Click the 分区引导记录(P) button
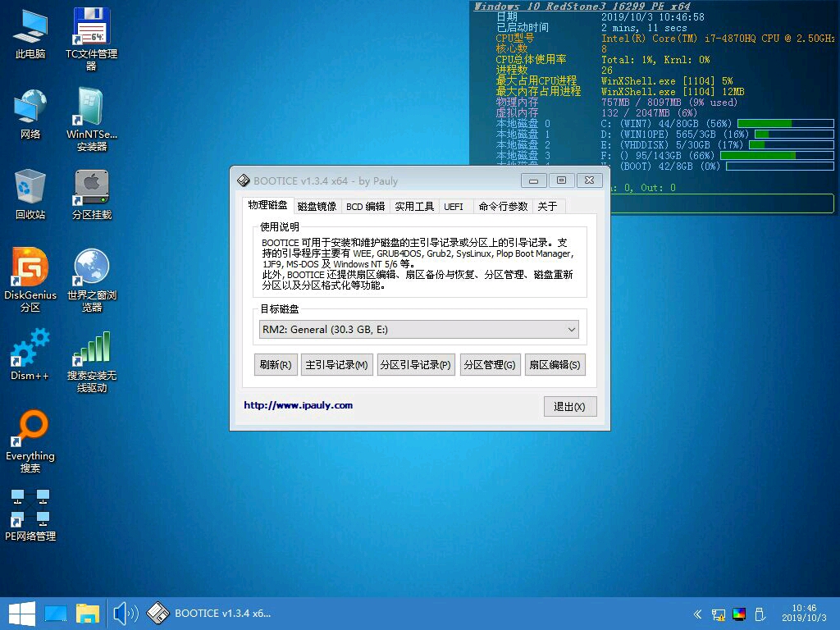This screenshot has height=630, width=840. pos(416,365)
